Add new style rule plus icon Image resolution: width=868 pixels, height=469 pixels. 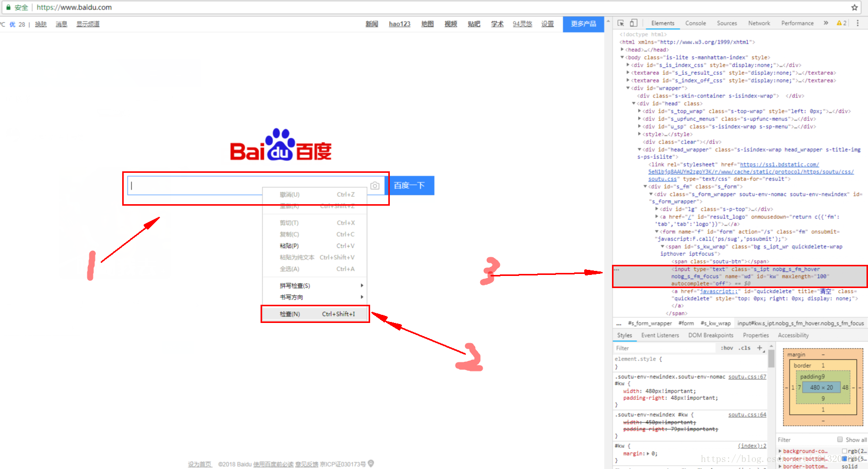(759, 348)
